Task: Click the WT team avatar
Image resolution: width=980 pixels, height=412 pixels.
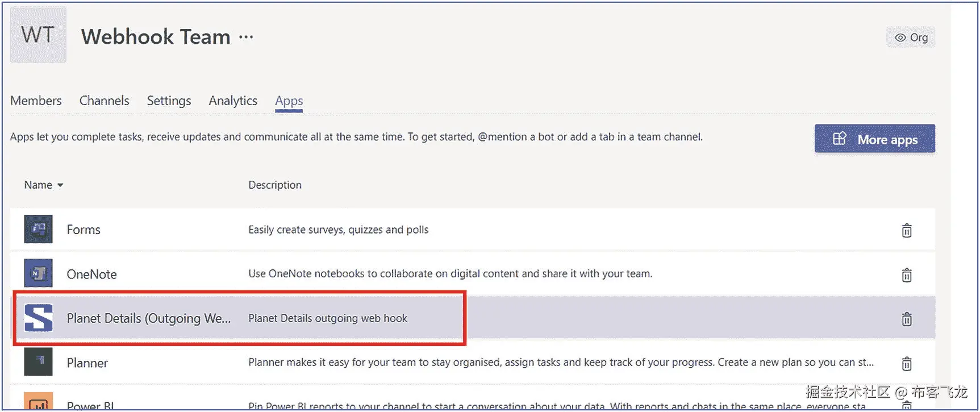Action: click(38, 35)
